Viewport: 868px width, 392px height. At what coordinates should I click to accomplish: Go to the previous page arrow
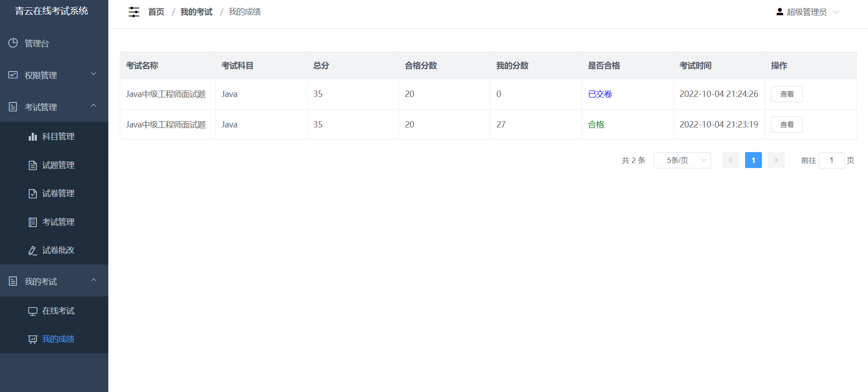[x=731, y=160]
